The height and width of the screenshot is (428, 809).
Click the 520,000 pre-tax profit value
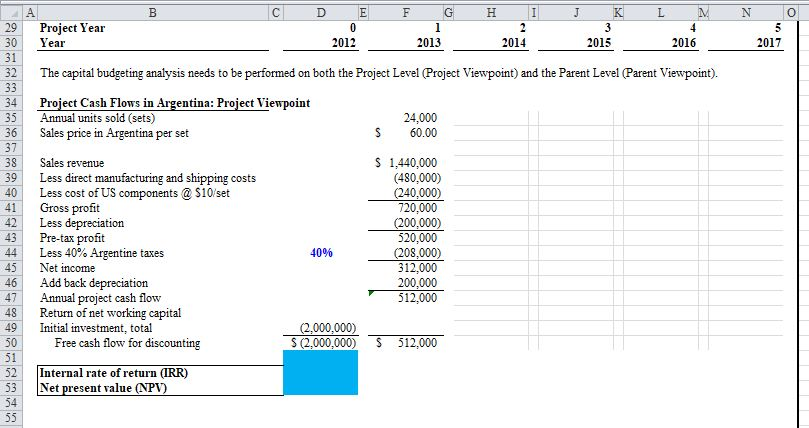tap(417, 238)
